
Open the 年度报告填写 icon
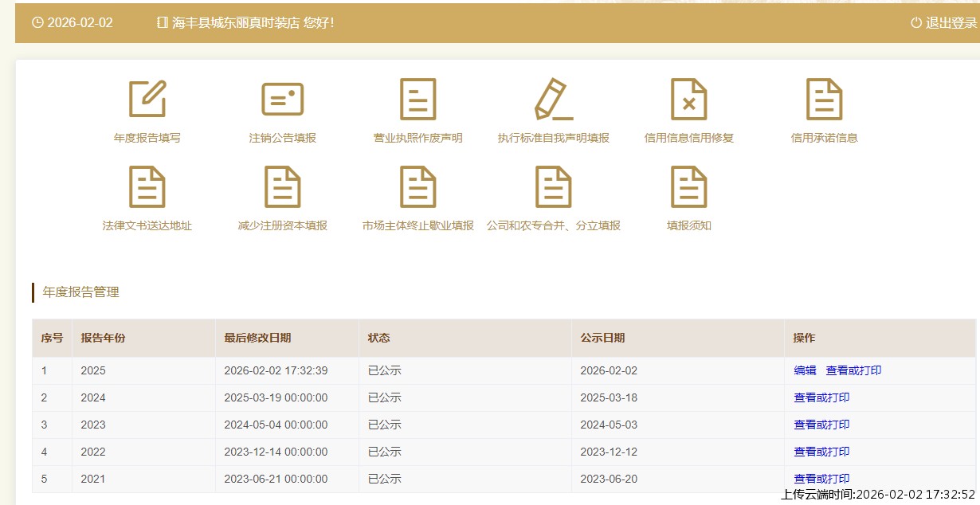147,100
